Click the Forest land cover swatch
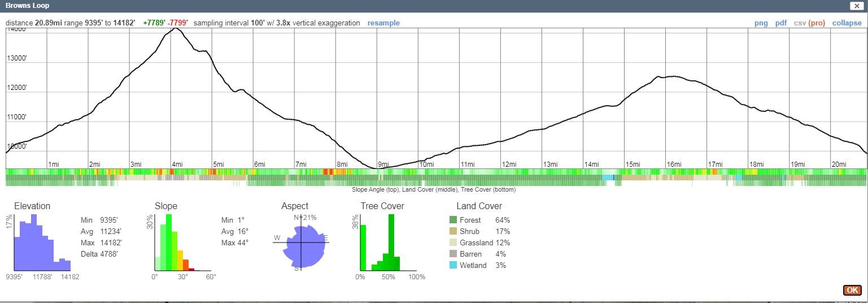 pyautogui.click(x=453, y=220)
